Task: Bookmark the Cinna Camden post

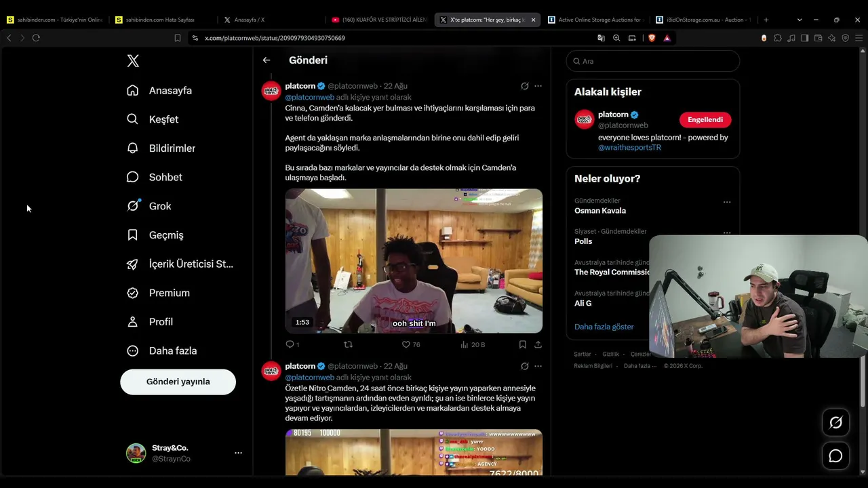Action: point(522,344)
